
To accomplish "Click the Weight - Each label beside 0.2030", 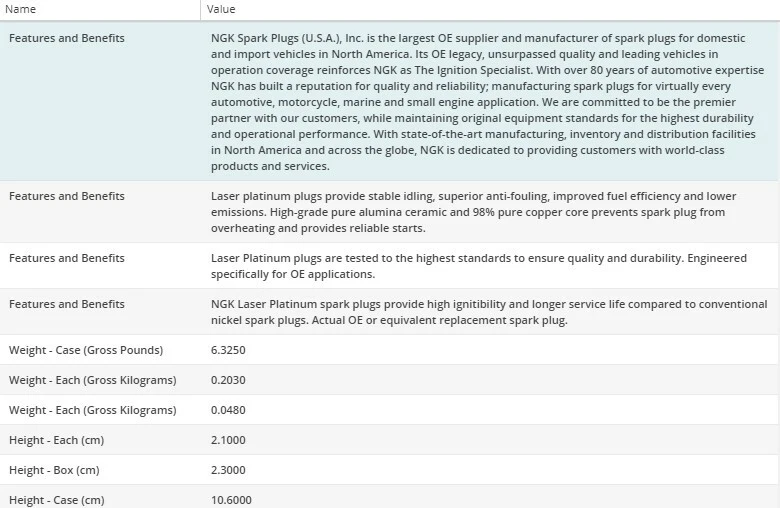I will pyautogui.click(x=92, y=380).
